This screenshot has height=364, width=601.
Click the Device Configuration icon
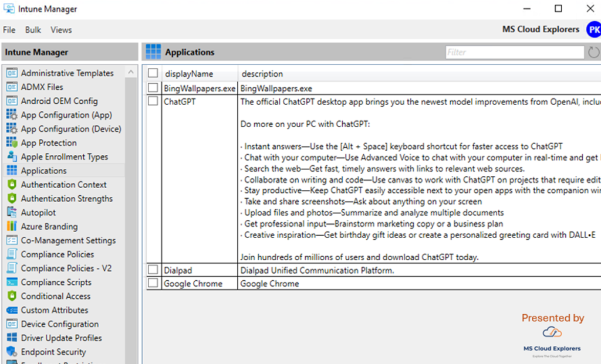tap(12, 324)
